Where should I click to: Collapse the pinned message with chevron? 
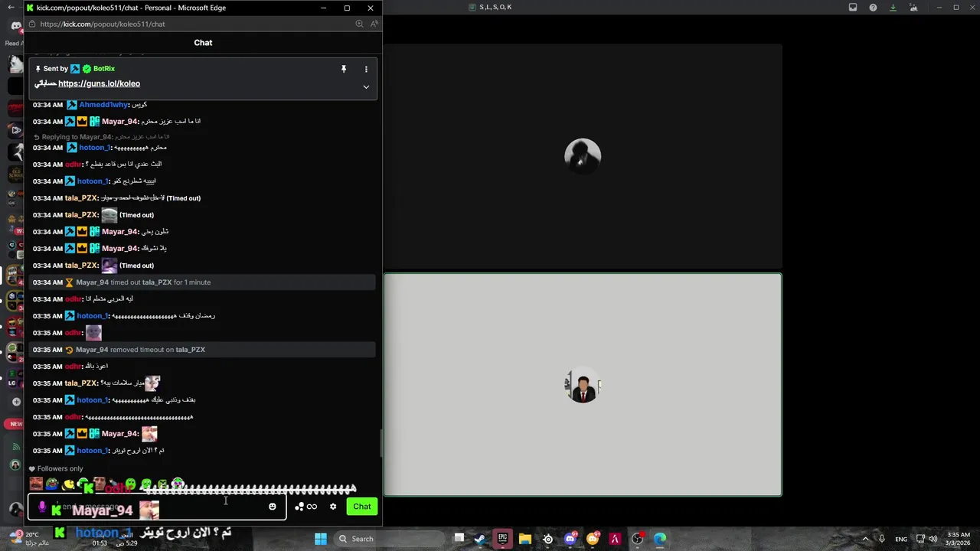pos(366,86)
